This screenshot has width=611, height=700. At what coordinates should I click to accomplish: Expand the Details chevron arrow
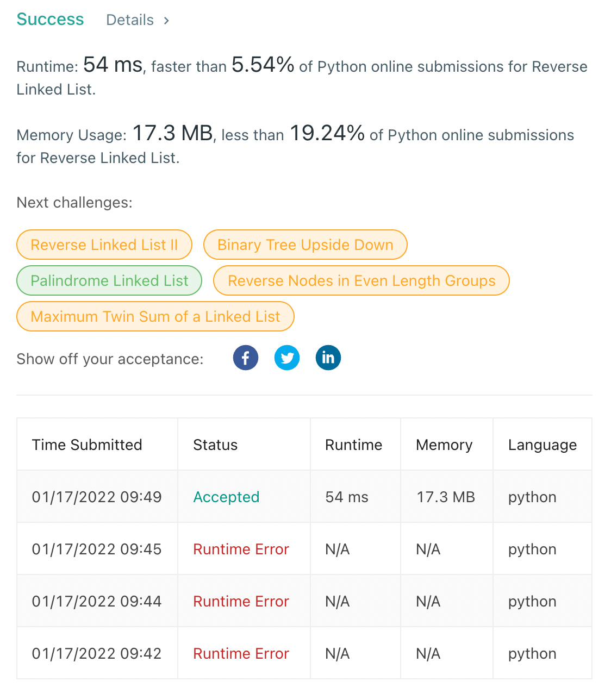click(x=166, y=21)
